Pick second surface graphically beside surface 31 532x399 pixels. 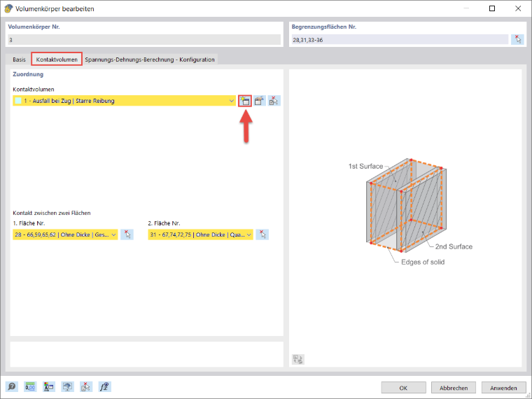262,234
